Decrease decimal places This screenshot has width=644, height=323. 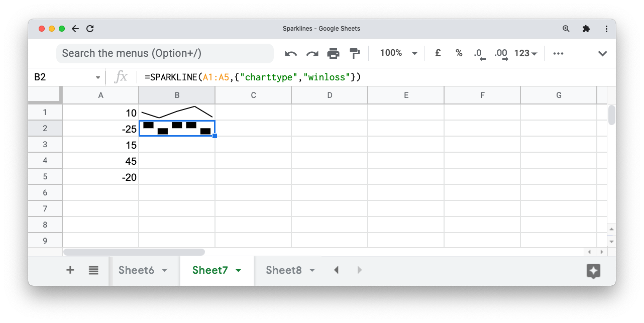tap(479, 53)
